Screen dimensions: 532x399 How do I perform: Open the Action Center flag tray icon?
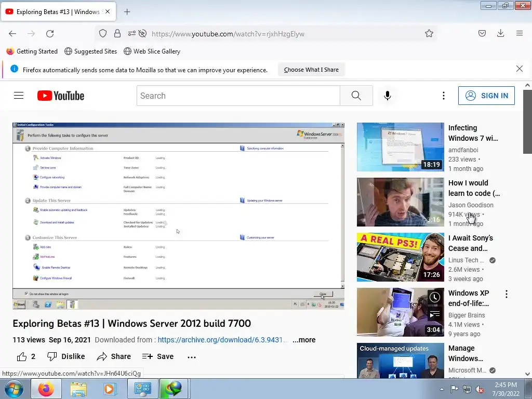click(454, 389)
